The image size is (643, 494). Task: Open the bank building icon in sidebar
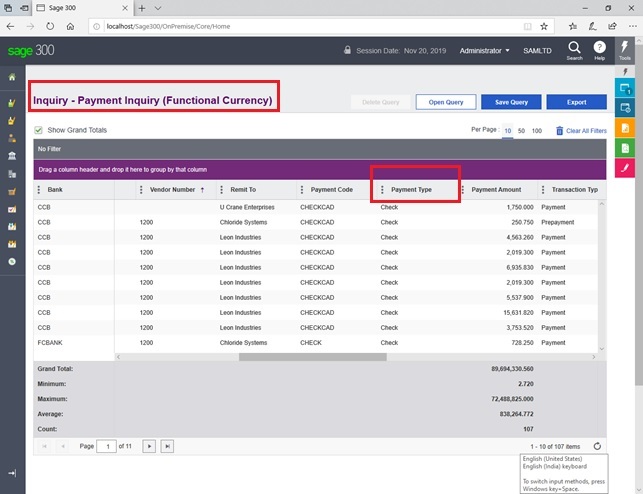pos(12,156)
